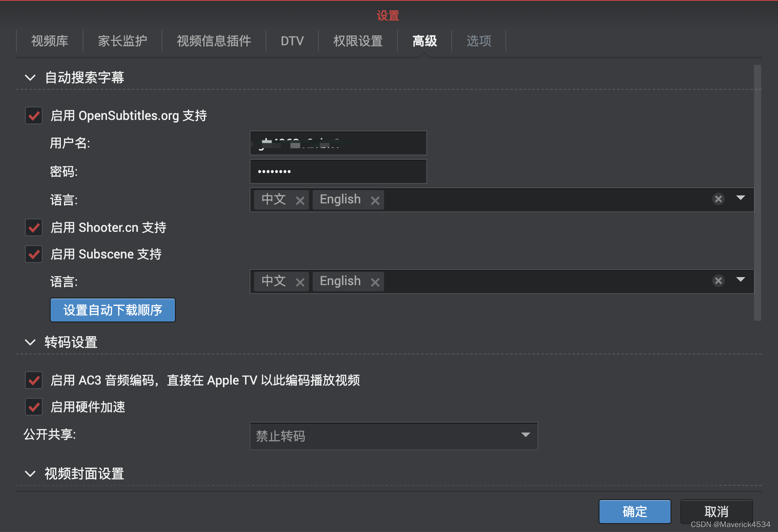Viewport: 778px width, 532px height.
Task: Open the OpenSubtitles language dropdown arrow
Action: 741,199
